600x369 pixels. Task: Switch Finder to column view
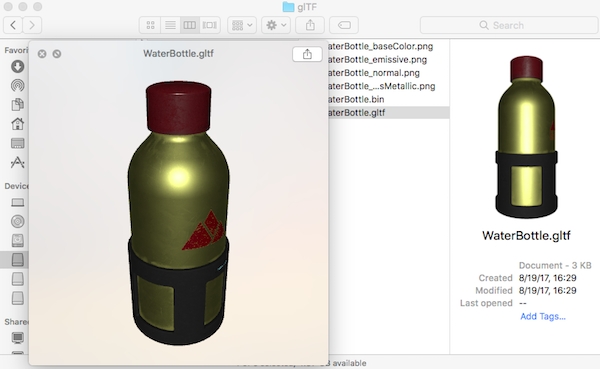coord(190,25)
